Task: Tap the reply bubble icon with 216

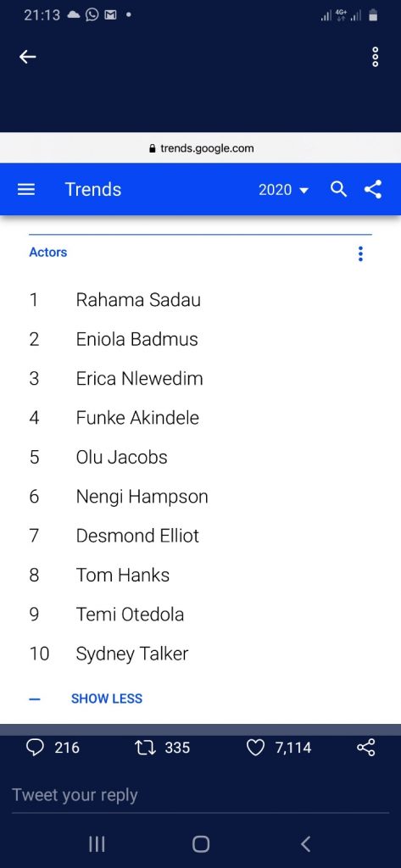Action: point(35,748)
